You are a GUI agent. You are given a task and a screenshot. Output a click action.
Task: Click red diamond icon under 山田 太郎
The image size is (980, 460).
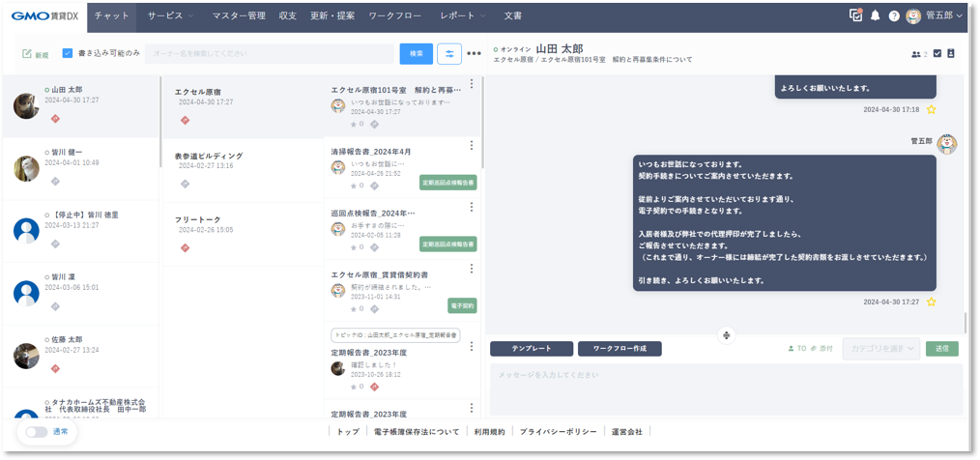point(55,119)
